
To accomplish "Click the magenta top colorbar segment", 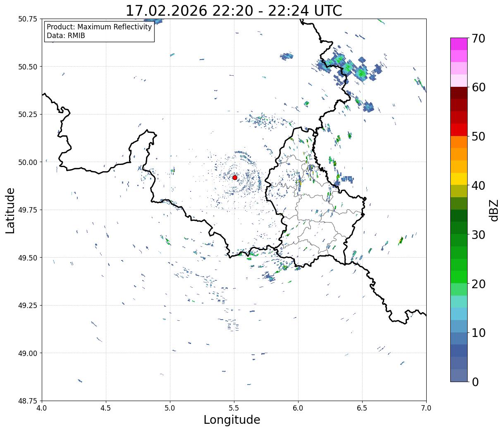I will pyautogui.click(x=459, y=44).
